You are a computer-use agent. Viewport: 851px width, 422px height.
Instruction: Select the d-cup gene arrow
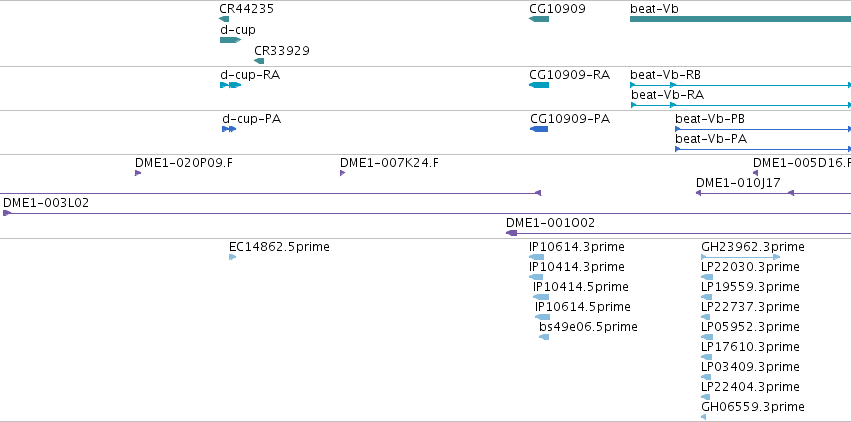coord(229,40)
